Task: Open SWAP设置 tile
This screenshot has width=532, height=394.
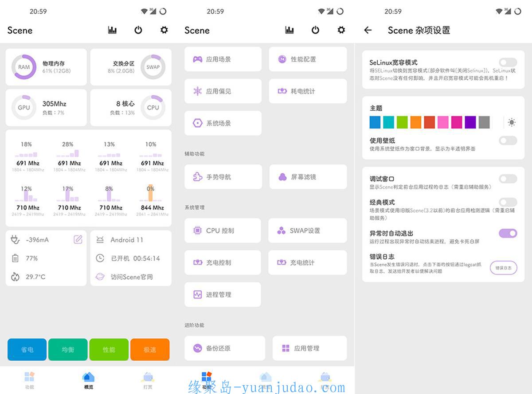Action: (x=308, y=230)
